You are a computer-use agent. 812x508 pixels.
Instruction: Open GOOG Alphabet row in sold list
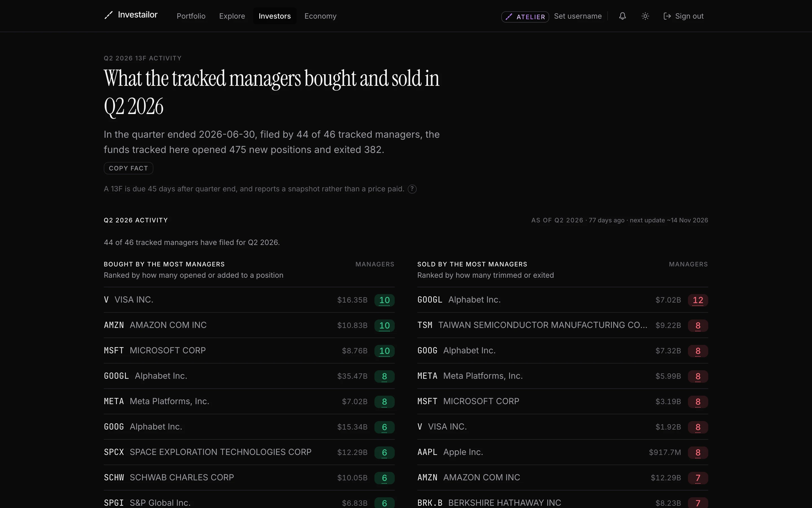click(562, 351)
